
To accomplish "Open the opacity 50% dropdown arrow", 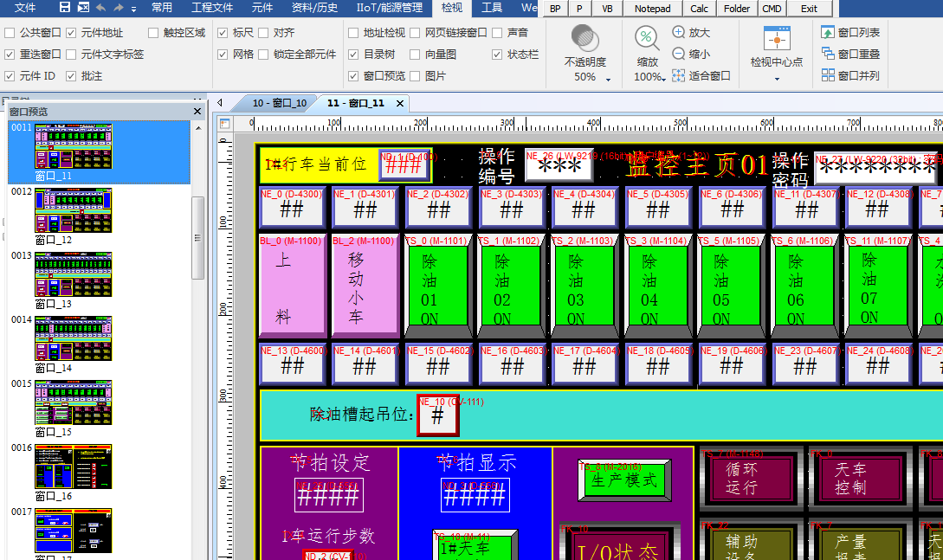I will [x=608, y=79].
